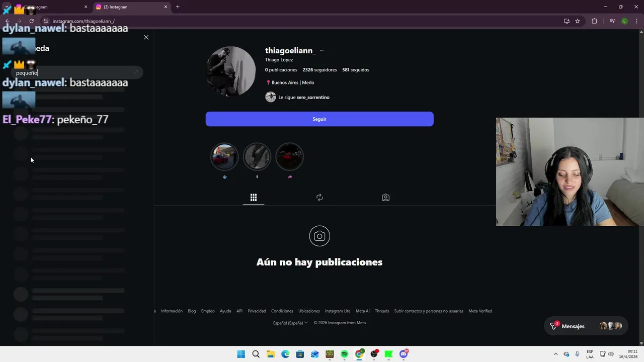This screenshot has width=644, height=362.
Task: Open Discord from the taskbar
Action: (404, 354)
